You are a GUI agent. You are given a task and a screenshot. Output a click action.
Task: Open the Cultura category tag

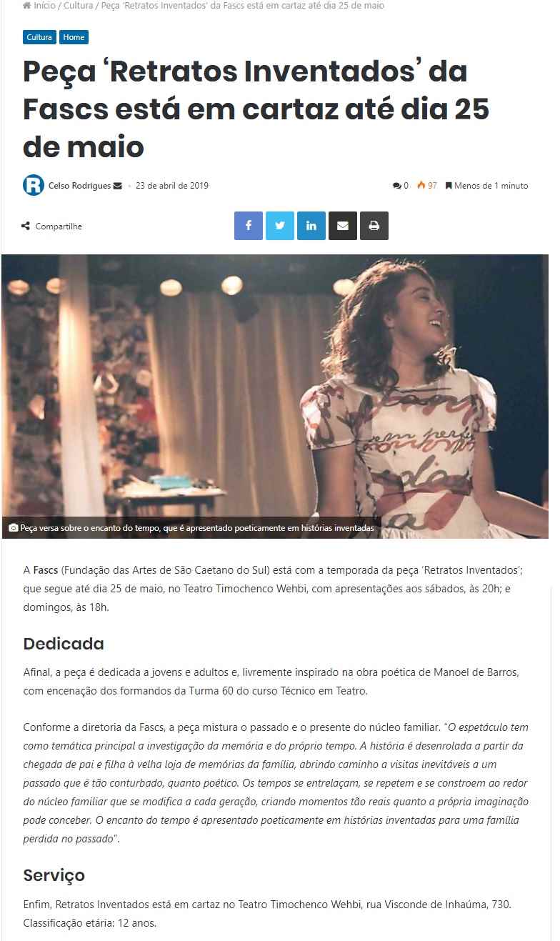39,37
